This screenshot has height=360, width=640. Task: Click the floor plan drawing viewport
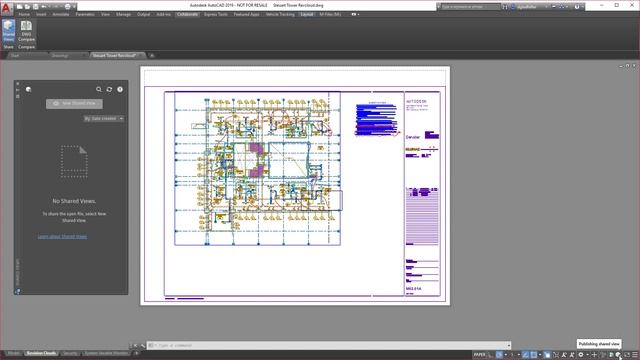[x=258, y=168]
